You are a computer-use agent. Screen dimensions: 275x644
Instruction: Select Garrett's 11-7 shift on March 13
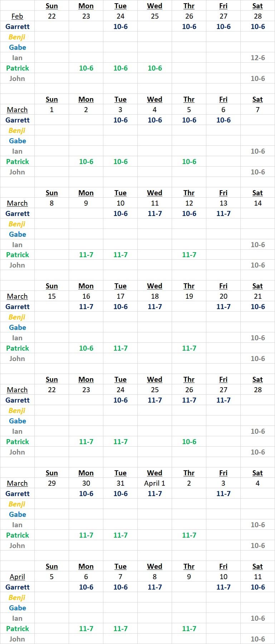point(223,213)
